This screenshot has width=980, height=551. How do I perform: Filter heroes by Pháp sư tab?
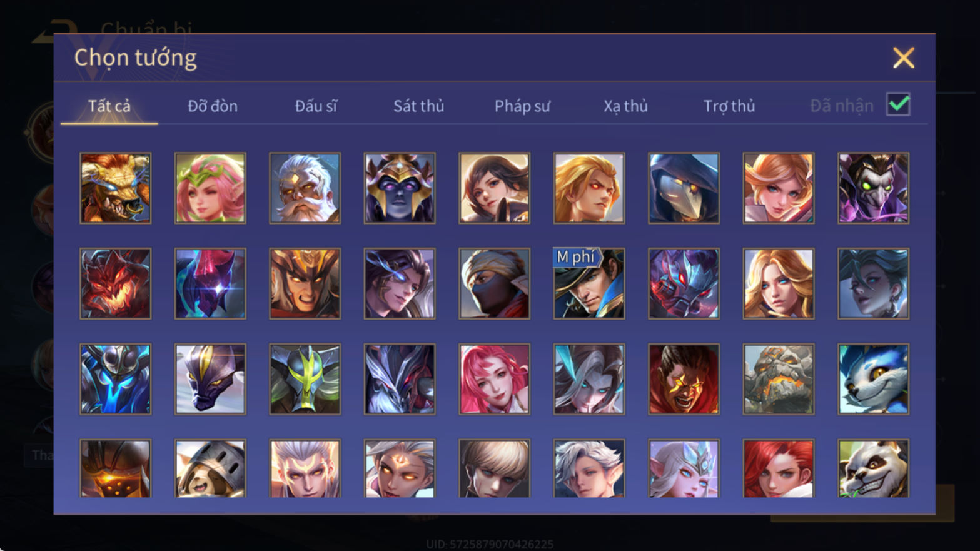[x=522, y=106]
